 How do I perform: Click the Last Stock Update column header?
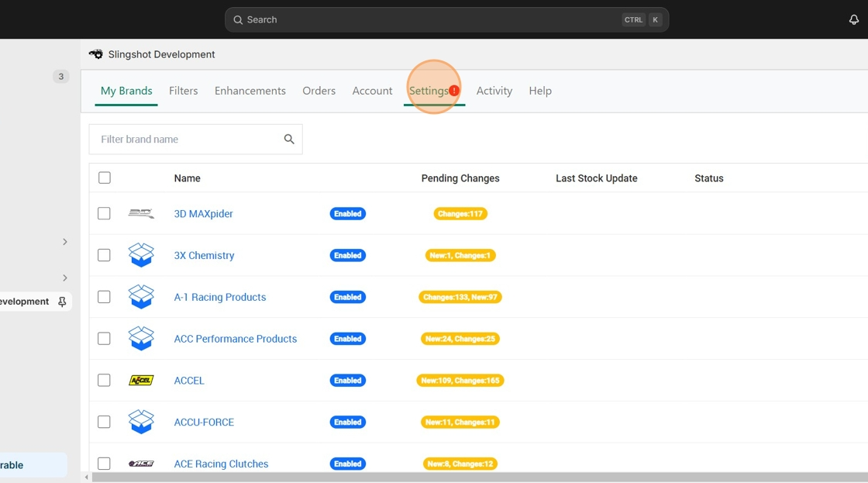click(596, 178)
